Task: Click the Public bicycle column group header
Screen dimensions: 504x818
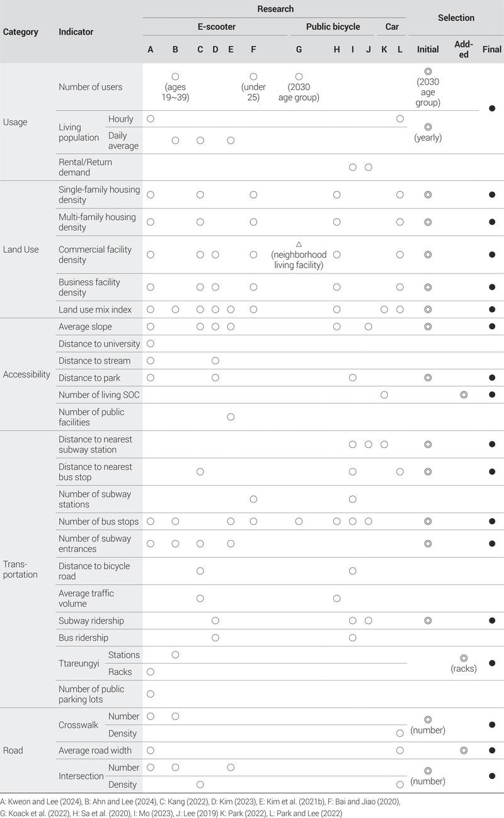Action: point(333,27)
